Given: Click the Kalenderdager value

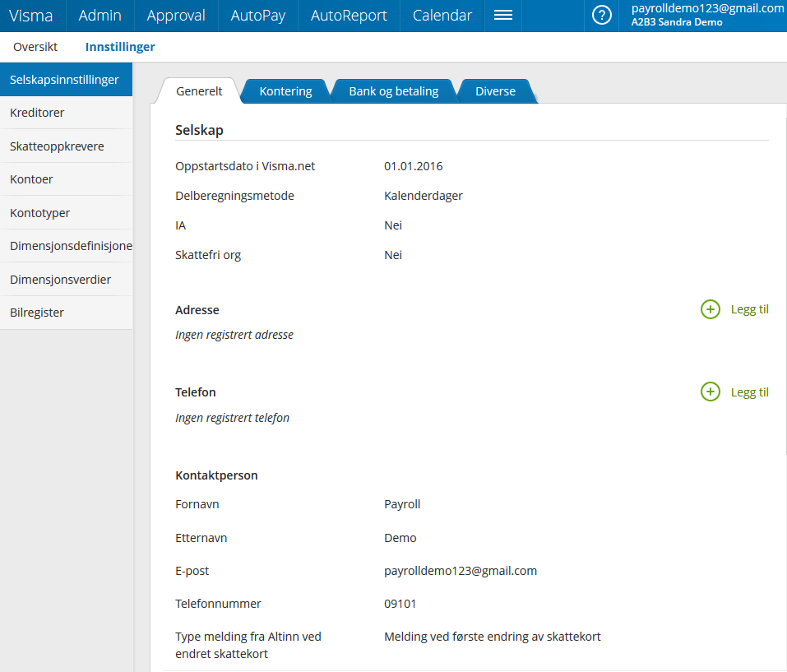Looking at the screenshot, I should click(x=424, y=196).
